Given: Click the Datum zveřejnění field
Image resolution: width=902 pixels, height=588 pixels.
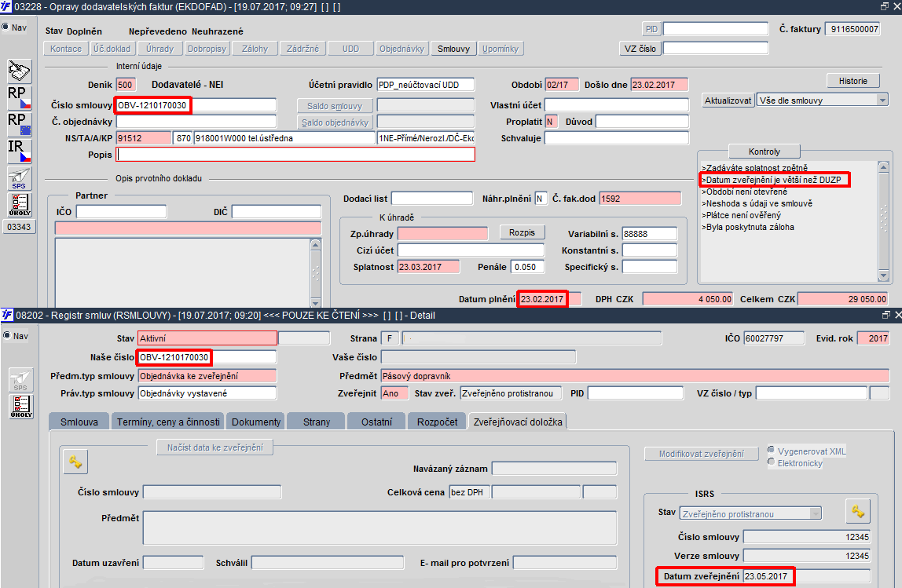Looking at the screenshot, I should coord(806,576).
